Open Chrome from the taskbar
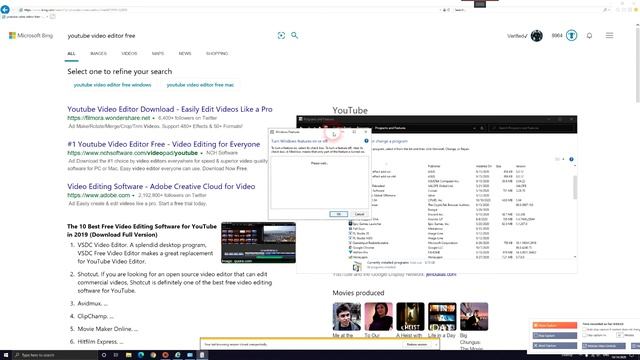 pos(153,355)
